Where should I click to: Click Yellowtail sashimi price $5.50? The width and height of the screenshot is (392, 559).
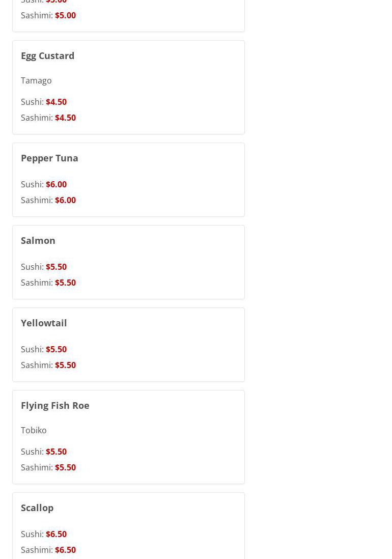[x=65, y=365]
